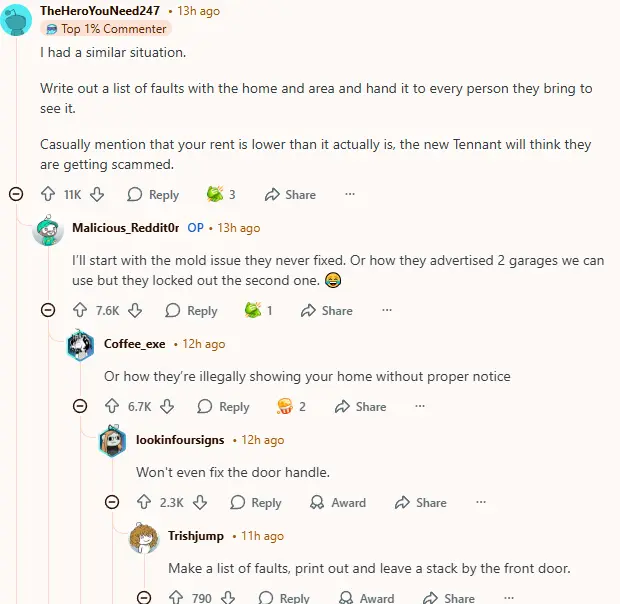Upvote lookinfoursigns' door handle comment
The image size is (620, 604).
tap(143, 503)
